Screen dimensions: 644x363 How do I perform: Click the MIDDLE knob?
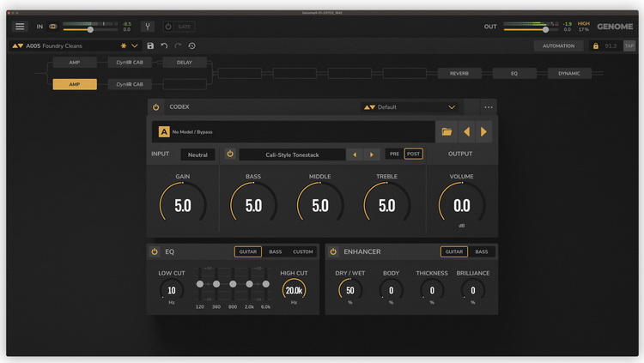click(320, 205)
